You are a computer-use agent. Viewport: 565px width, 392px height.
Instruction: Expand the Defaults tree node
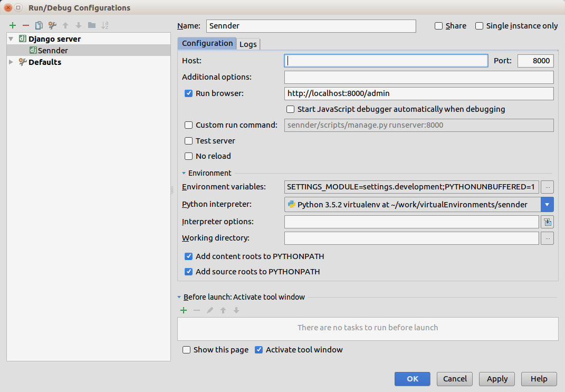12,62
